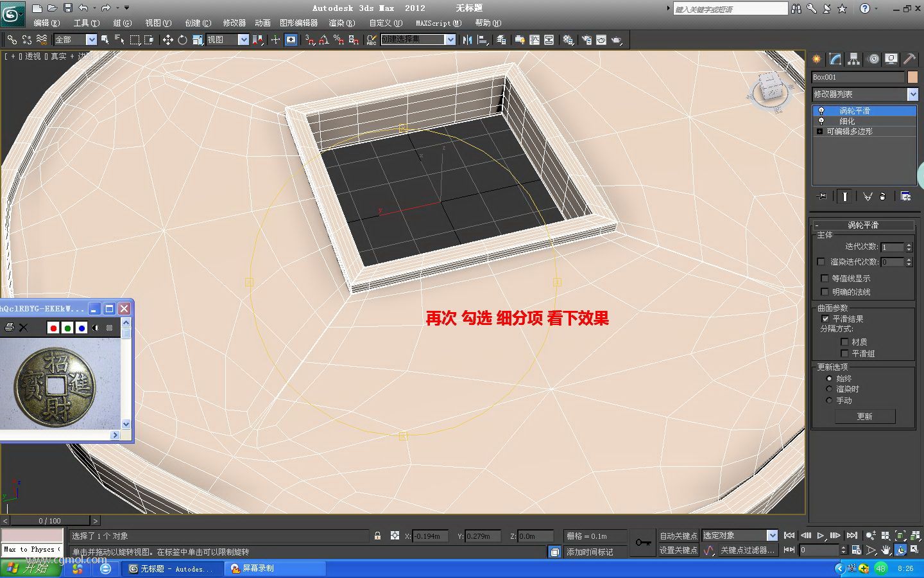The image size is (924, 578).
Task: Open the Create panel tab
Action: pos(817,59)
